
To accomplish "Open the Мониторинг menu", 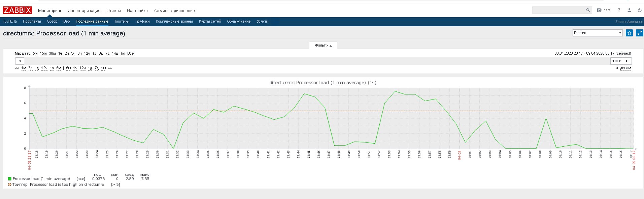I will click(50, 11).
